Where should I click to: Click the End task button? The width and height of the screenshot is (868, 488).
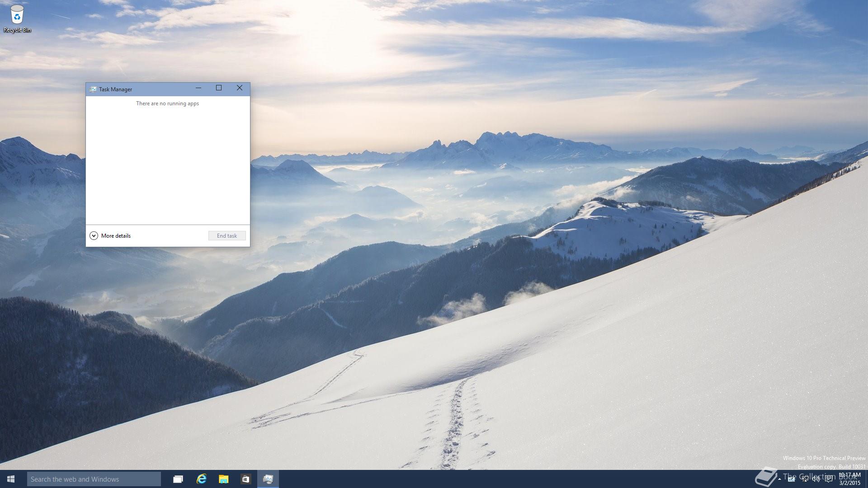tap(227, 235)
